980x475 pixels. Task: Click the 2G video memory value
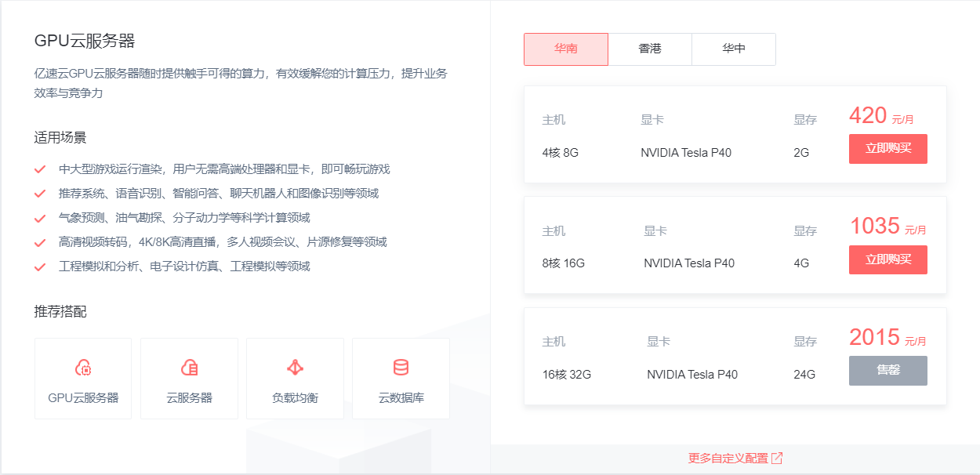coord(801,152)
